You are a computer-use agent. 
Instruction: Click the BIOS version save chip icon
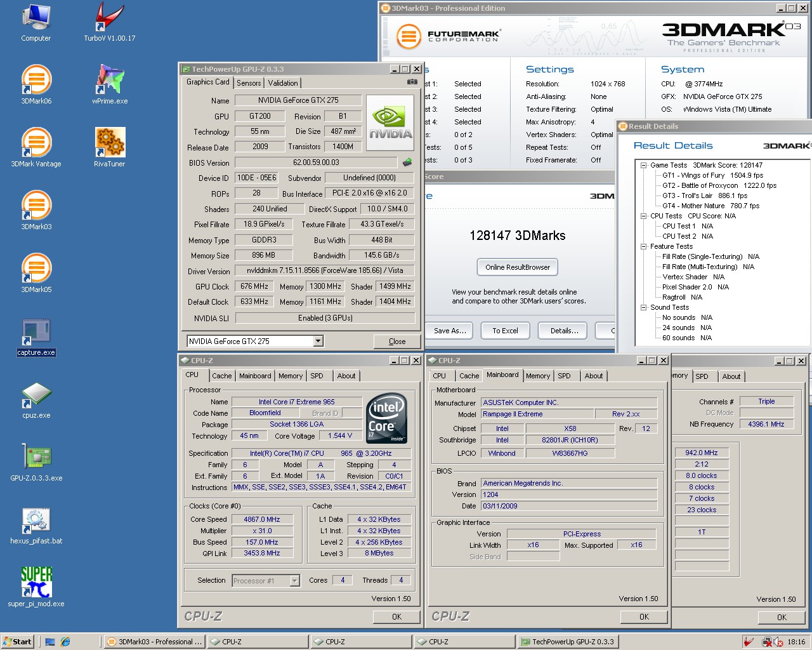(407, 162)
